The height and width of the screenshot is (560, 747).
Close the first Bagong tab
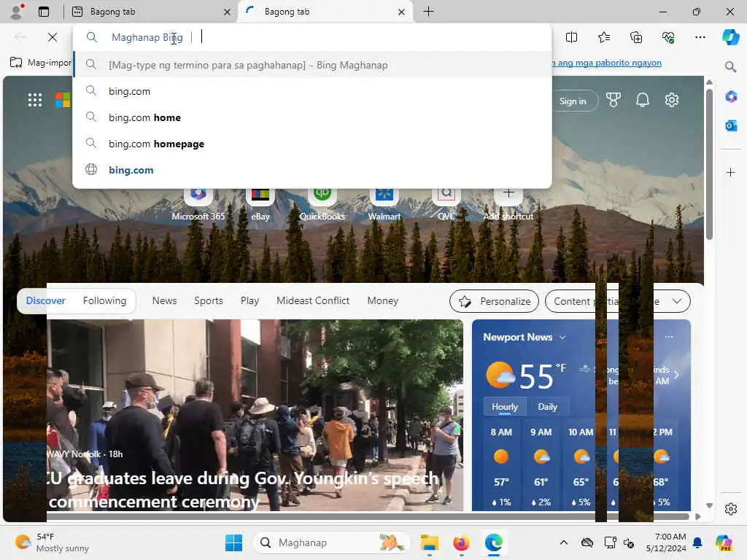coord(228,12)
